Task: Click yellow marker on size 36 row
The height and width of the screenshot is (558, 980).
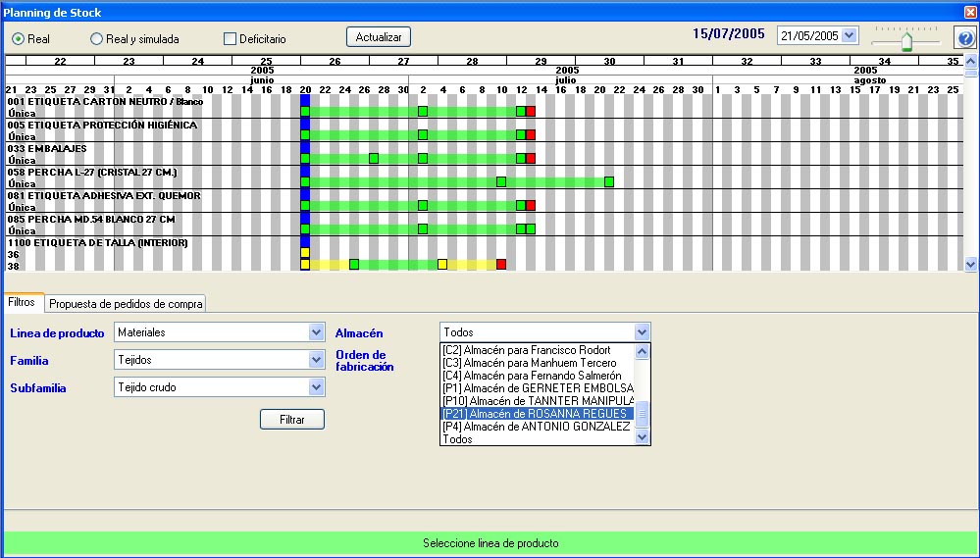Action: pos(305,253)
